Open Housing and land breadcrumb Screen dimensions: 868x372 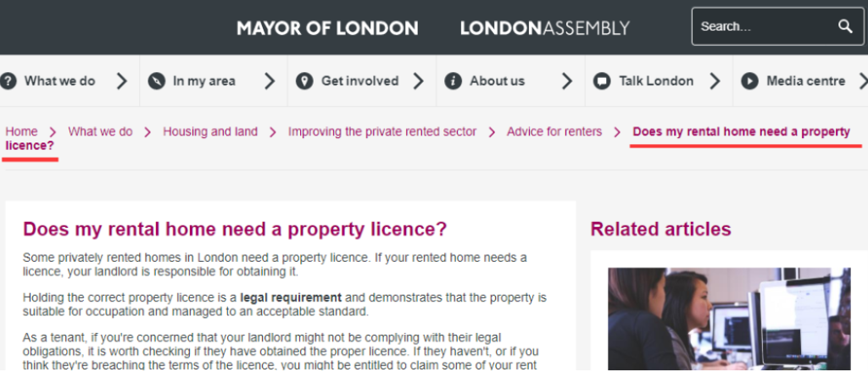[x=210, y=131]
